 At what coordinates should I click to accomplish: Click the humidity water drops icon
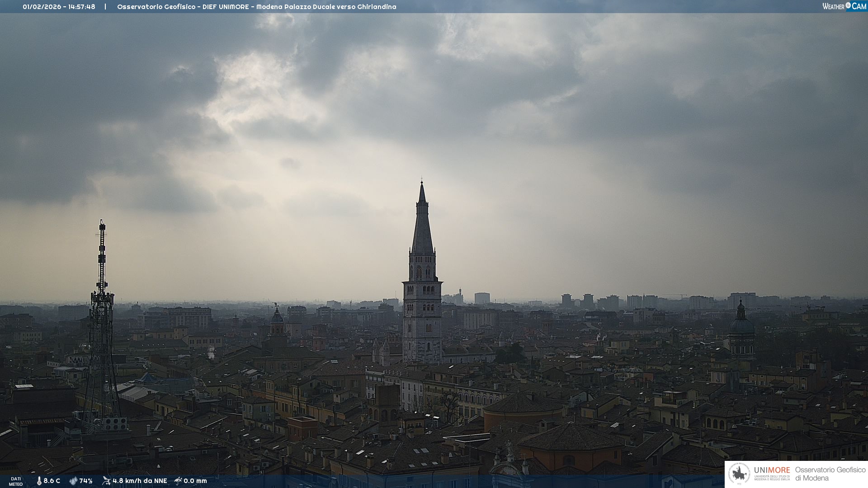[x=73, y=481]
